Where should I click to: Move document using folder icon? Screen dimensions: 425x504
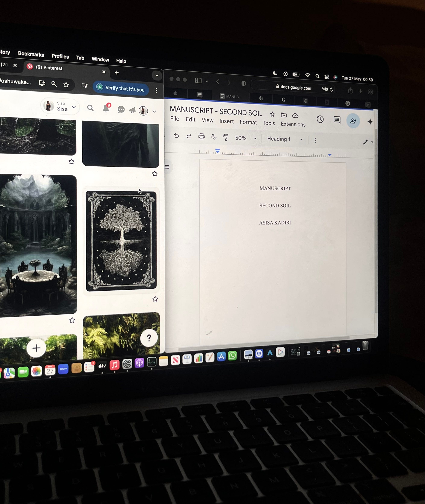click(x=284, y=115)
